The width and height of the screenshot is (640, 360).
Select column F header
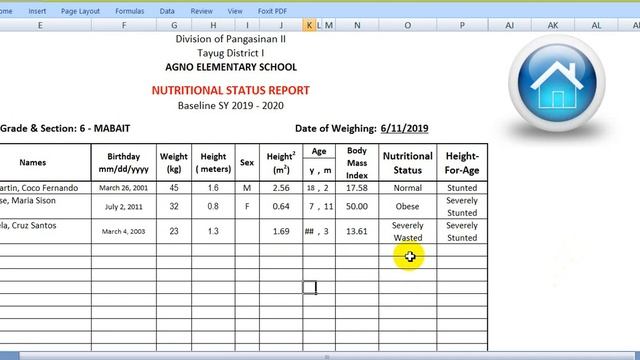click(124, 25)
